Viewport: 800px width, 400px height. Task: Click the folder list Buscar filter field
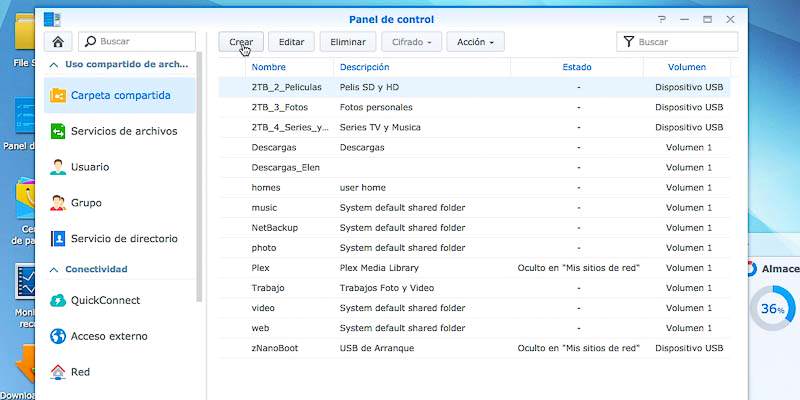[x=677, y=42]
